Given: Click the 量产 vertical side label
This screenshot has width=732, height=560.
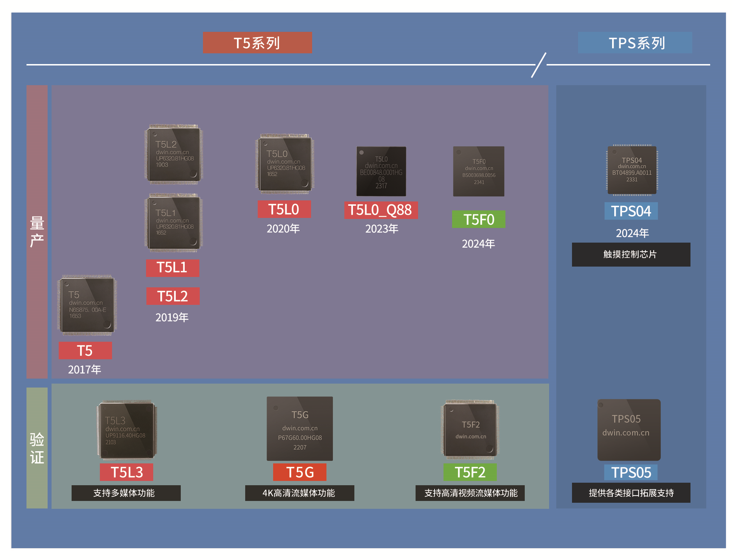Looking at the screenshot, I should tap(37, 232).
